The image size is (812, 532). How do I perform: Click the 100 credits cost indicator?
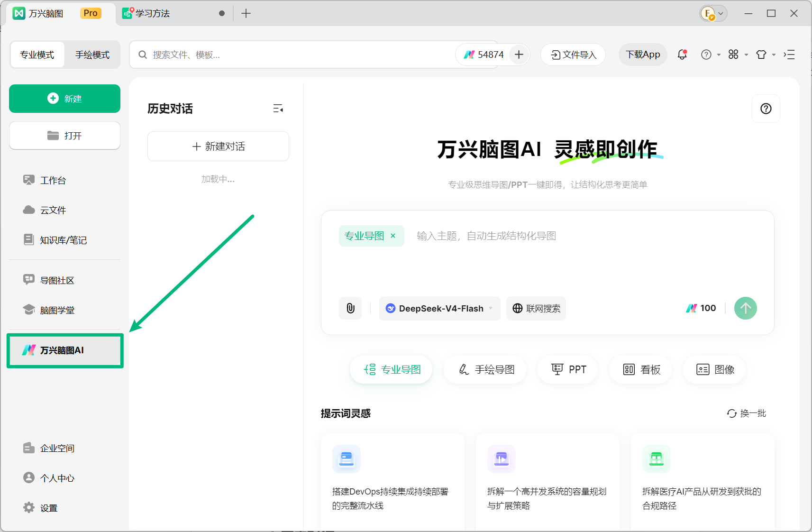click(x=701, y=308)
